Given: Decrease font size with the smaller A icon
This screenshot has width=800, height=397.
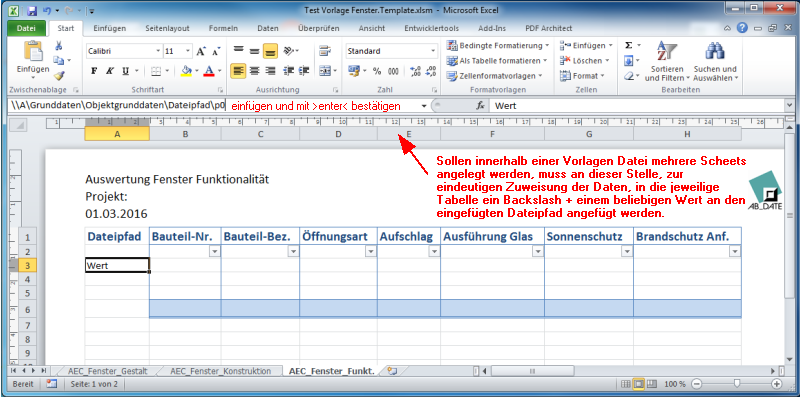Looking at the screenshot, I should coord(216,52).
